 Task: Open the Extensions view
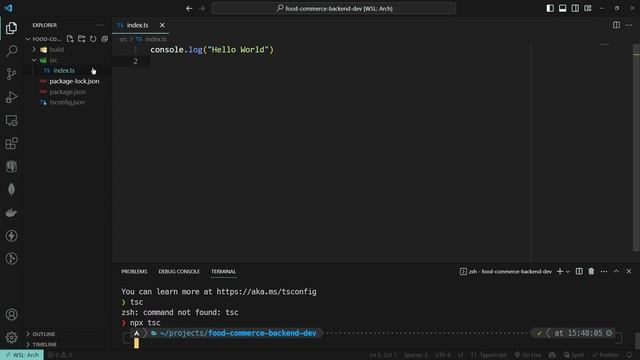11,143
